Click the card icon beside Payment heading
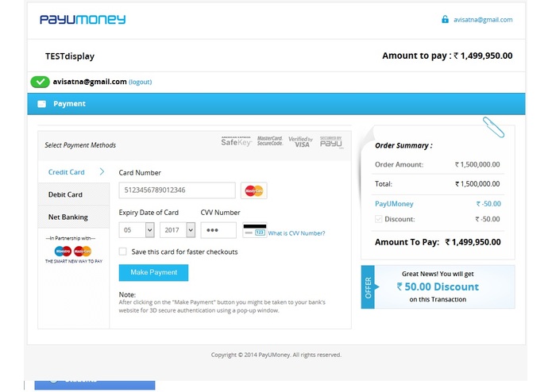Viewport: 552px width, 392px height. [41, 104]
